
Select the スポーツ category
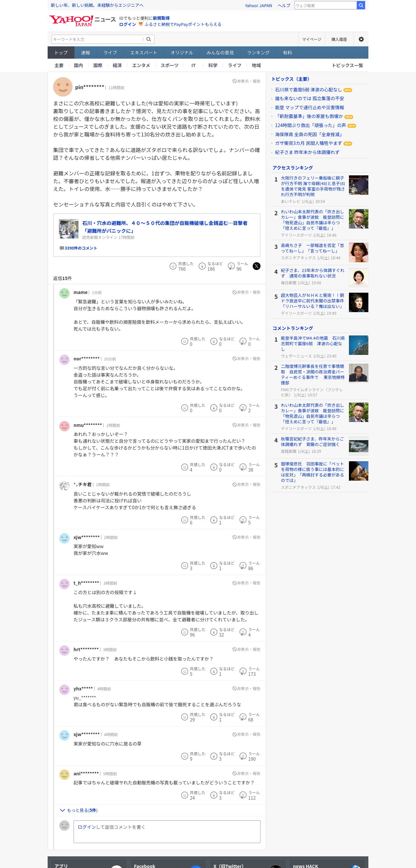[169, 65]
